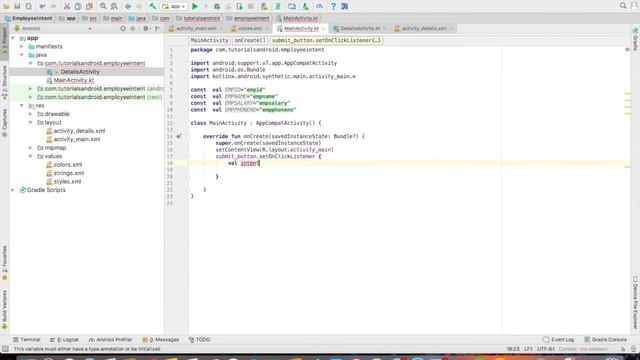The width and height of the screenshot is (640, 360).
Task: Click the Find magnifier icon
Action: (x=103, y=6)
